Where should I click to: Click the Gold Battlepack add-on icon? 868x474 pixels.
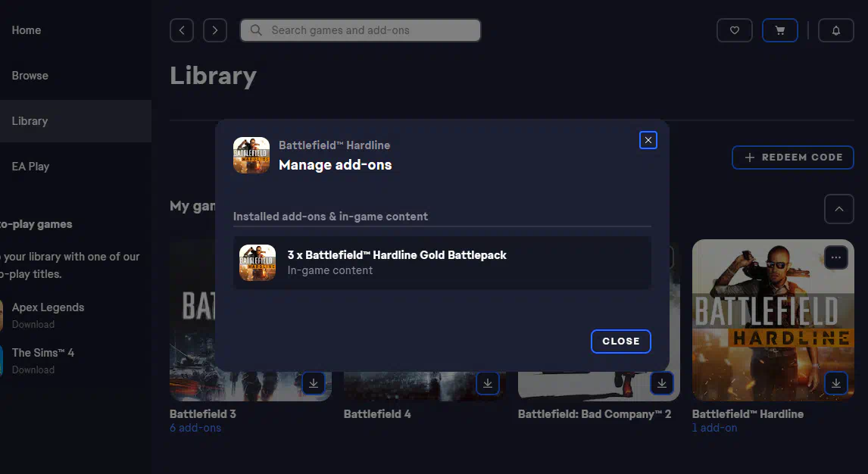click(x=258, y=263)
